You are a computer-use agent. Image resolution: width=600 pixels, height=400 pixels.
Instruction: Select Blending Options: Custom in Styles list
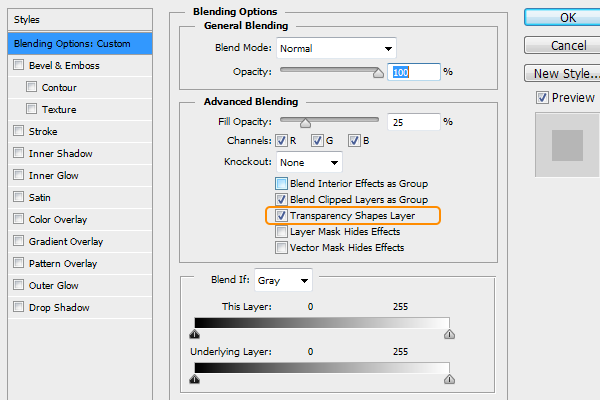point(78,44)
